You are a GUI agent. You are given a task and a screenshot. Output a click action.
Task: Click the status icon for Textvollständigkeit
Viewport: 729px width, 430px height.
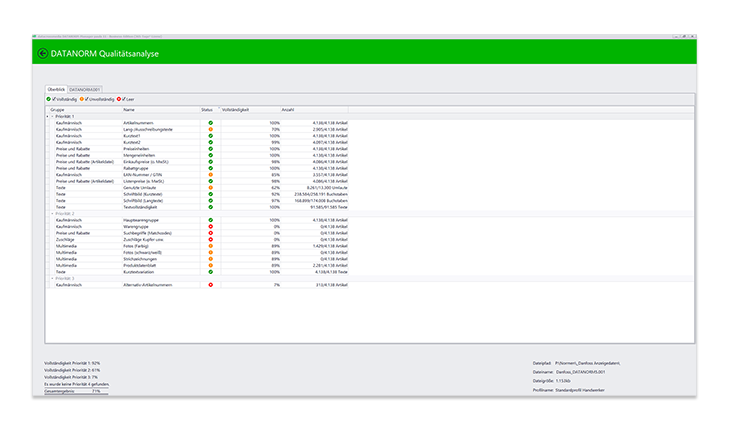click(211, 207)
